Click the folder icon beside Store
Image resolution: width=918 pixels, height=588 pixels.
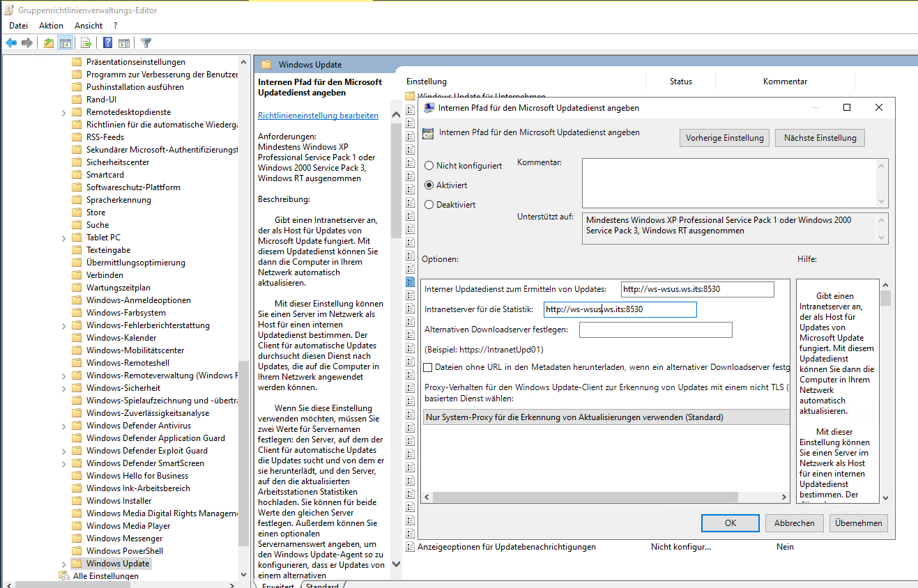pos(77,212)
